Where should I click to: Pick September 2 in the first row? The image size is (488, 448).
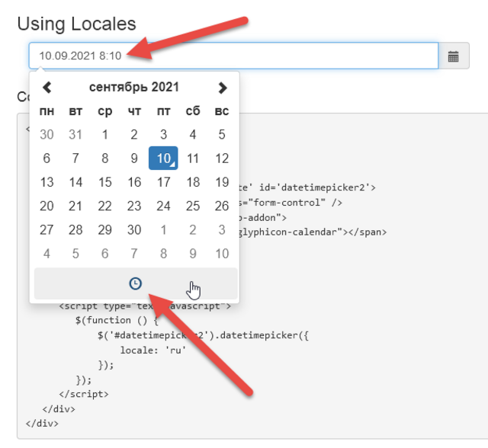click(x=134, y=135)
